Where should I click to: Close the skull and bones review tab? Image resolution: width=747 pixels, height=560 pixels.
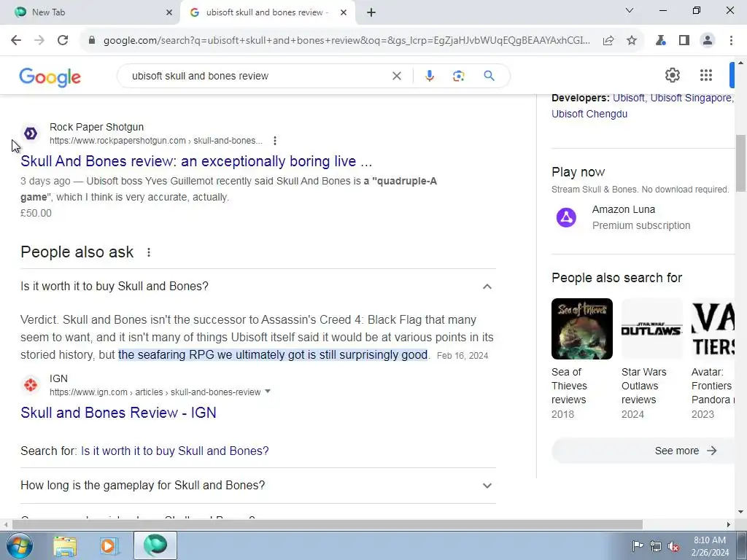coord(344,12)
